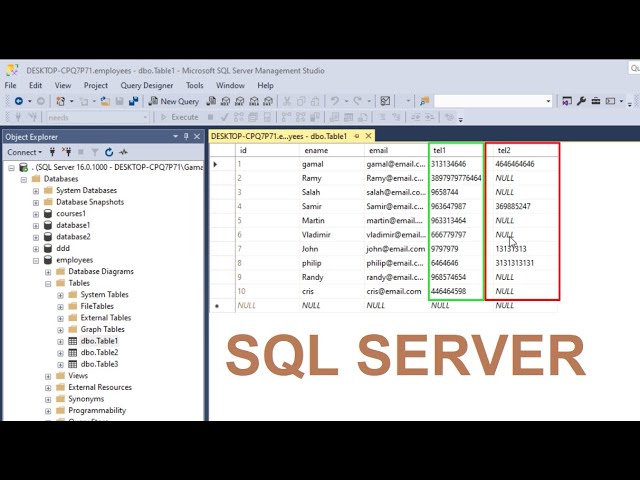The height and width of the screenshot is (480, 640).
Task: Expand the System Databases folder
Action: (36, 191)
